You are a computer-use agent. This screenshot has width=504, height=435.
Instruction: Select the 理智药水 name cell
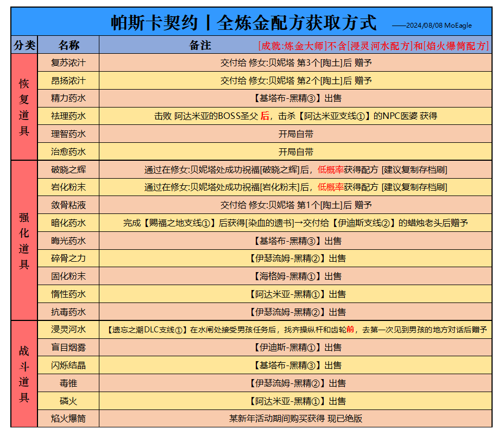(68, 134)
